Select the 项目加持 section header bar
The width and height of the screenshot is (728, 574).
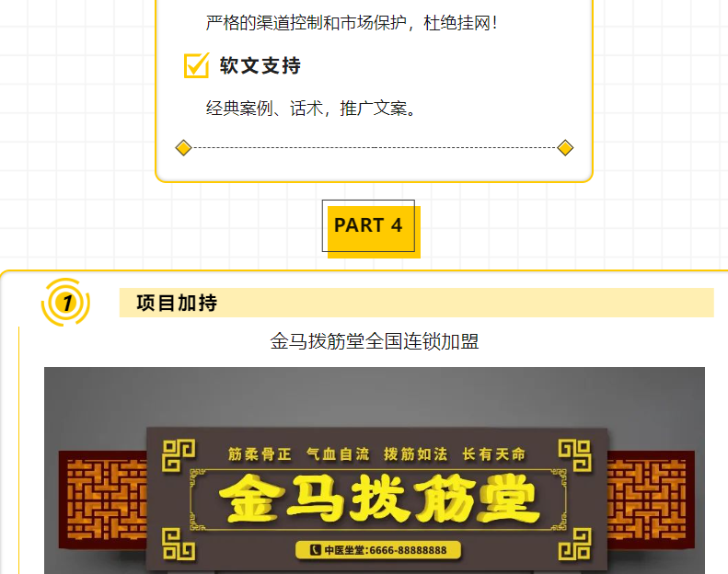[x=417, y=303]
